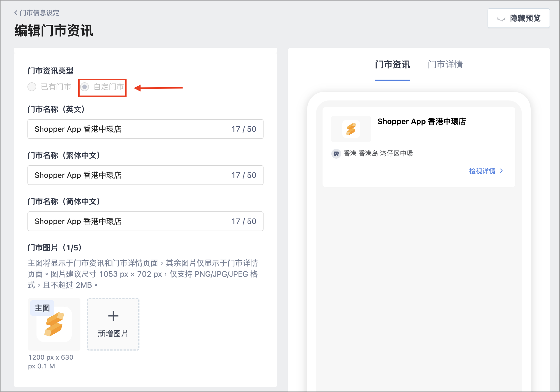This screenshot has height=392, width=560.
Task: Click the back chevron before 门市信息设定
Action: [x=16, y=13]
